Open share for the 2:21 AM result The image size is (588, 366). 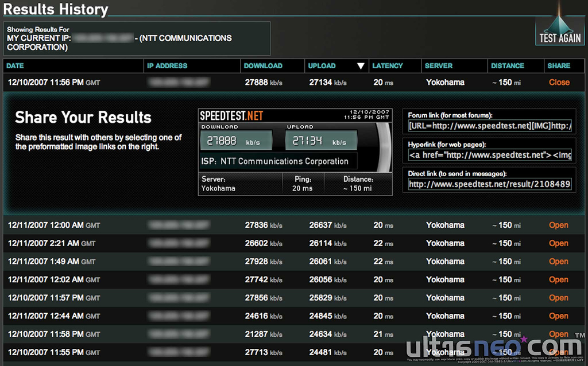(558, 243)
